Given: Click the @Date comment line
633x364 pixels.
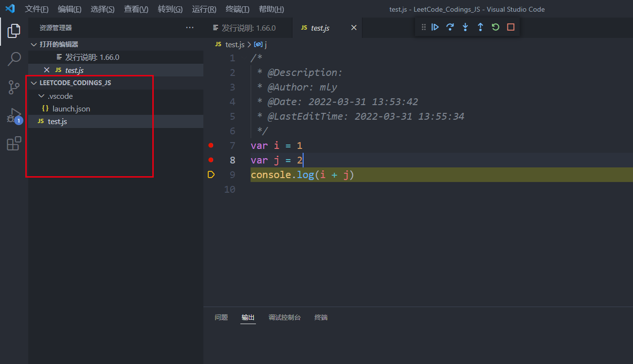Looking at the screenshot, I should pos(337,102).
